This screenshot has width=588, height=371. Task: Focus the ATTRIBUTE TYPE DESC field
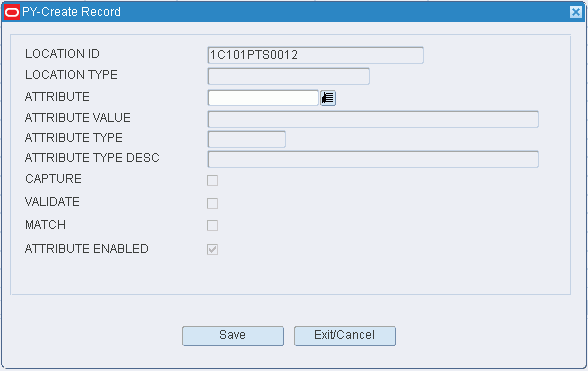373,159
